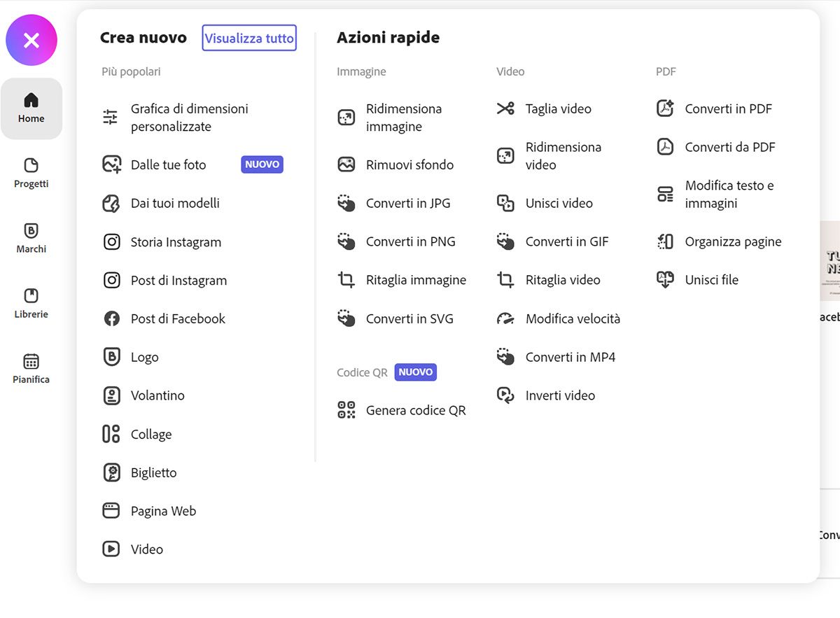Viewport: 840px width, 618px height.
Task: Select the Taglia video action
Action: 558,108
